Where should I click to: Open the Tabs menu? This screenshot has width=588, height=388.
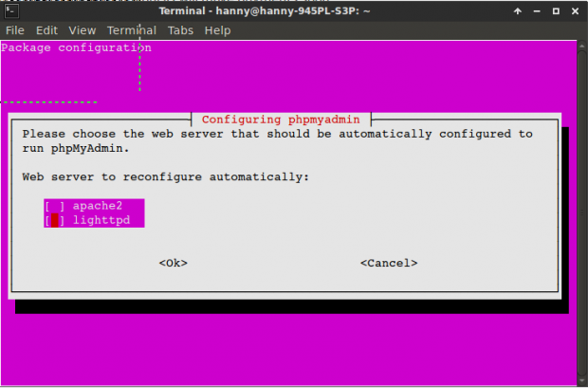click(180, 30)
